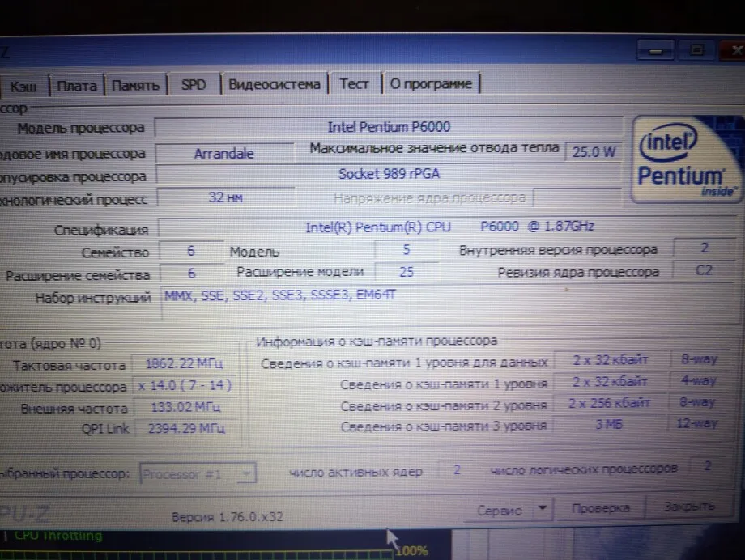745x560 pixels.
Task: Click the L1 data cache 8-way value
Action: coord(699,359)
